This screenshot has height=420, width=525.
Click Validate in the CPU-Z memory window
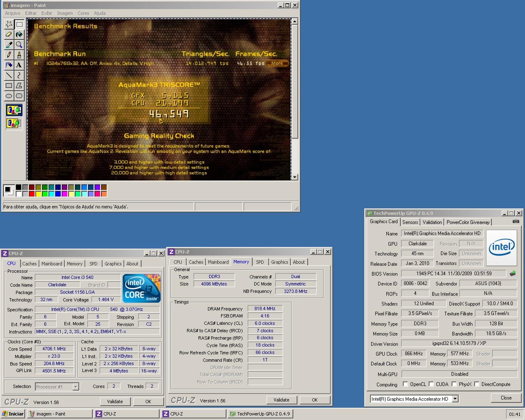tap(281, 400)
